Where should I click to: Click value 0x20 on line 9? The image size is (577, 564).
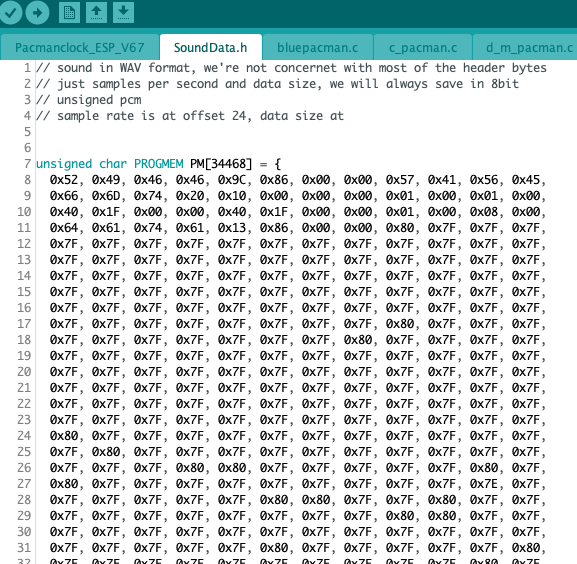pos(190,196)
